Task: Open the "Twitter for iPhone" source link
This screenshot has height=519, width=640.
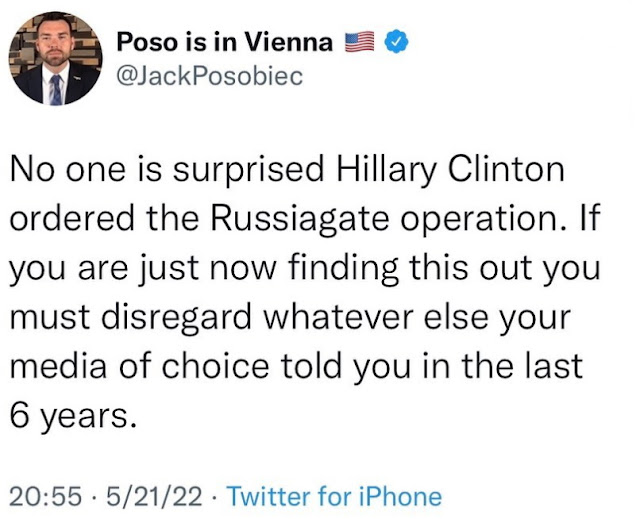Action: (334, 496)
